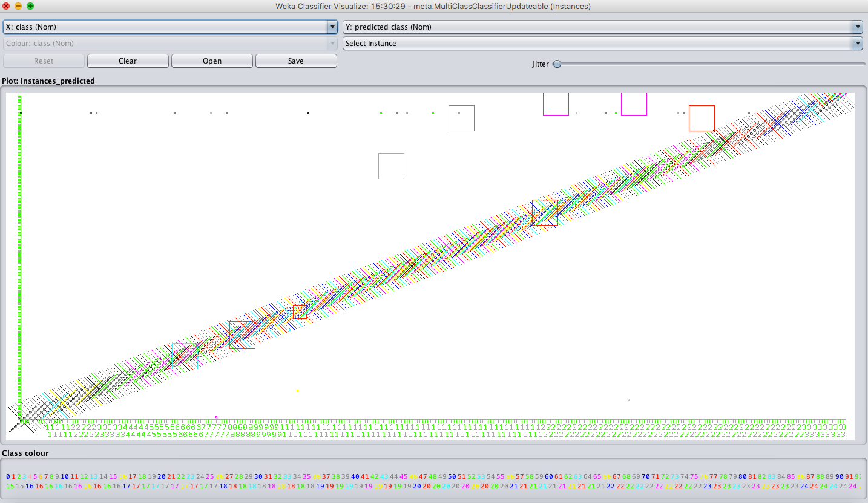Image resolution: width=868 pixels, height=503 pixels.
Task: Save the visualized instances
Action: coord(296,61)
